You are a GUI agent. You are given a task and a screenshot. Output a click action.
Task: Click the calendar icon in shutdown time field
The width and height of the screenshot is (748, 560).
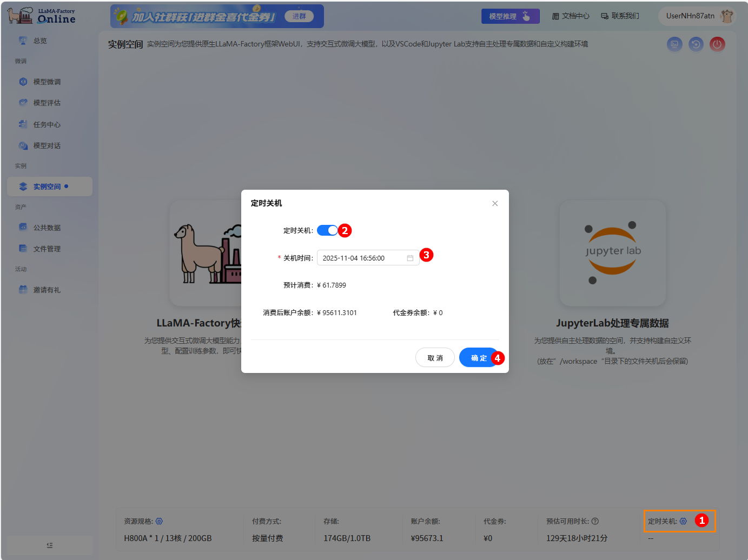410,258
